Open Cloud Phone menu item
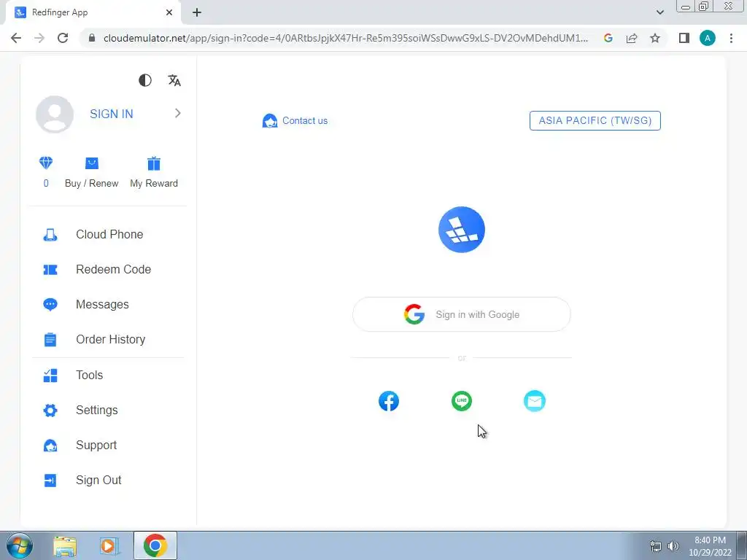Viewport: 747px width, 560px height. (x=109, y=234)
